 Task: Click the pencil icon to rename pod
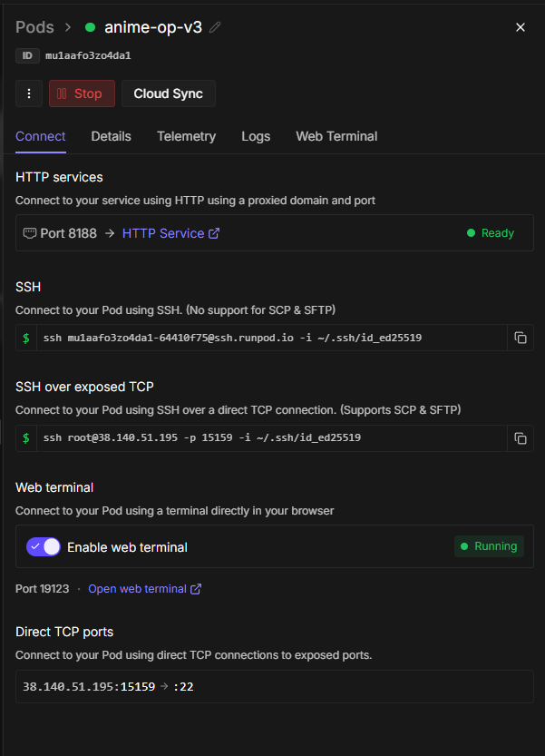click(215, 27)
